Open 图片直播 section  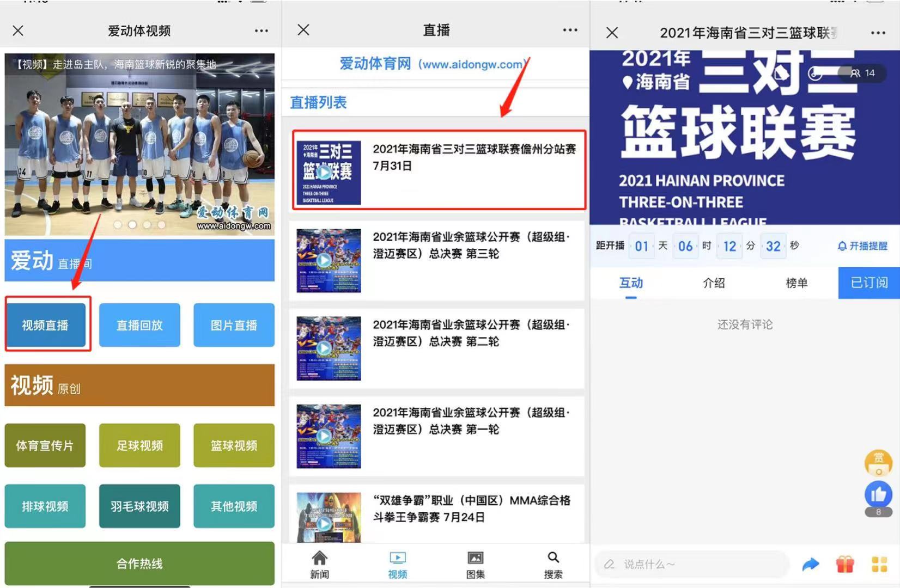(x=234, y=325)
